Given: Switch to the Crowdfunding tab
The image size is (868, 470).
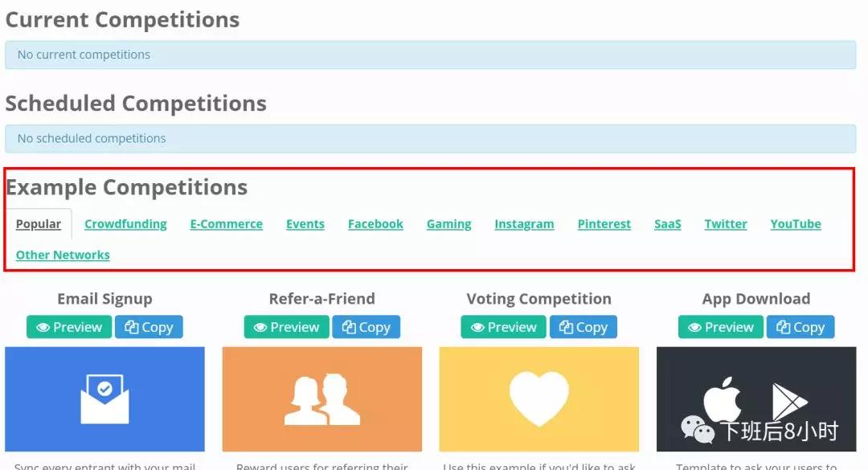Looking at the screenshot, I should (125, 224).
